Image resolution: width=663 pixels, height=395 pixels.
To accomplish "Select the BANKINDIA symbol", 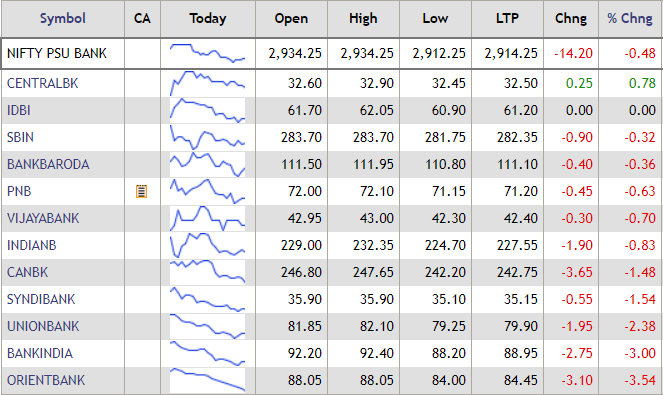I will (40, 354).
